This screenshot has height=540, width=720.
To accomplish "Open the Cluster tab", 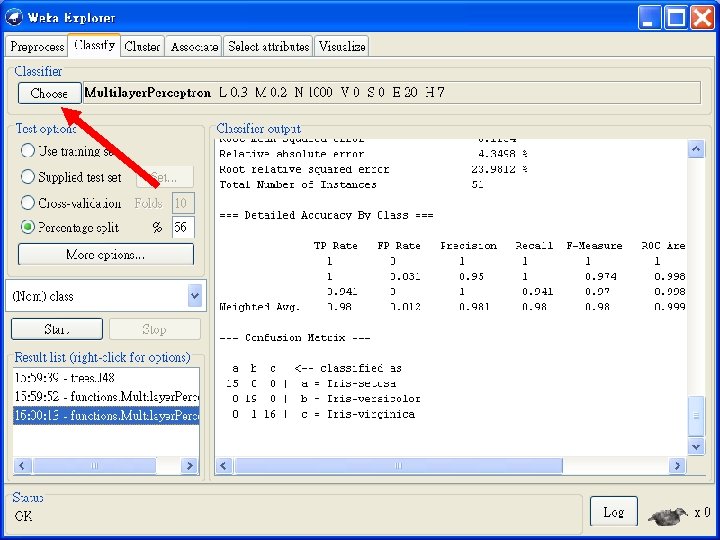I will 142,46.
